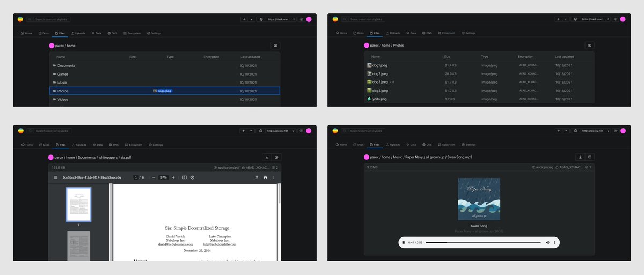Toggle the theme sun icon in sia.pdf window
This screenshot has width=644, height=275.
(x=301, y=131)
